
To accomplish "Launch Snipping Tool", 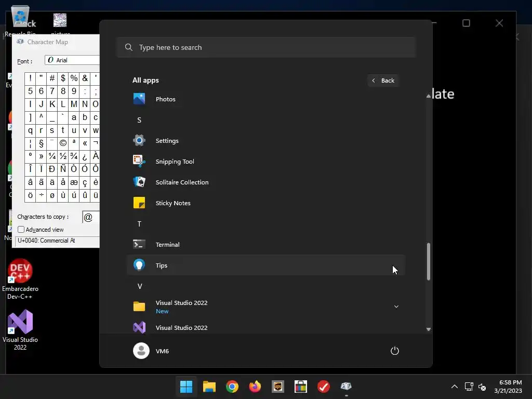I will coord(265,162).
